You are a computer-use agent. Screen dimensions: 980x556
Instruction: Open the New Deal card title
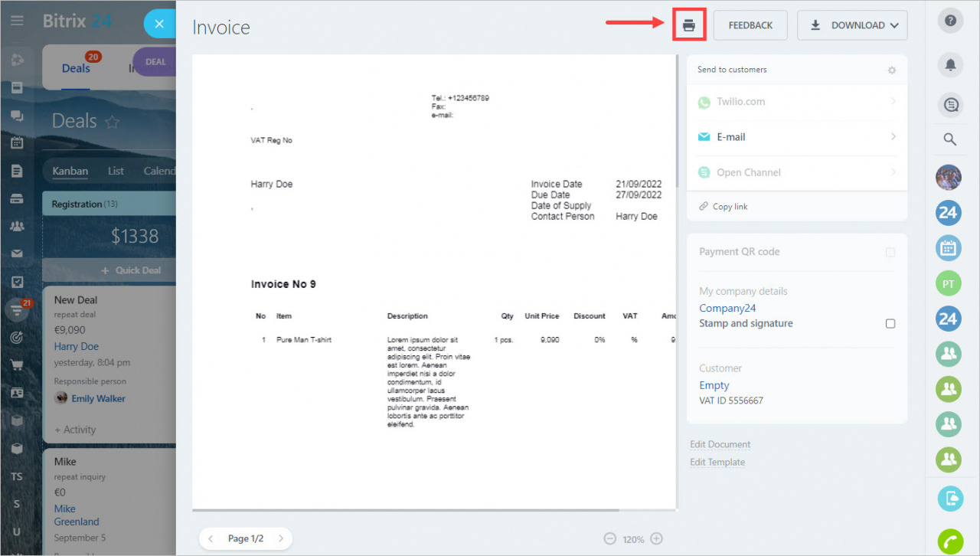coord(76,300)
